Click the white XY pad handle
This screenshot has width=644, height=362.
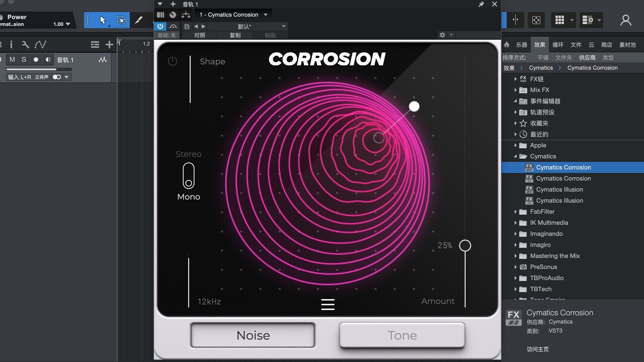tap(414, 107)
